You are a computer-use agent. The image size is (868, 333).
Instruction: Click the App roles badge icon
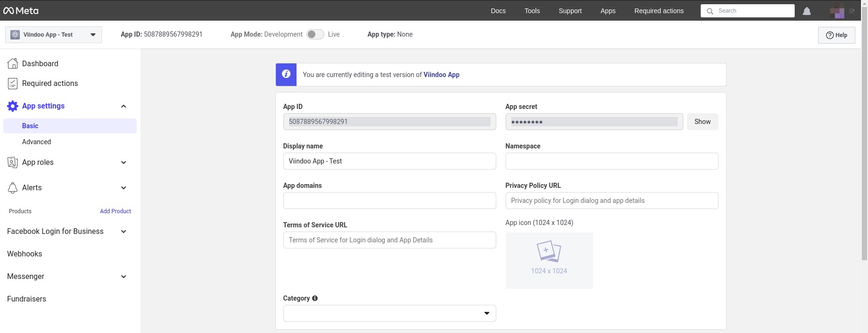click(x=13, y=163)
